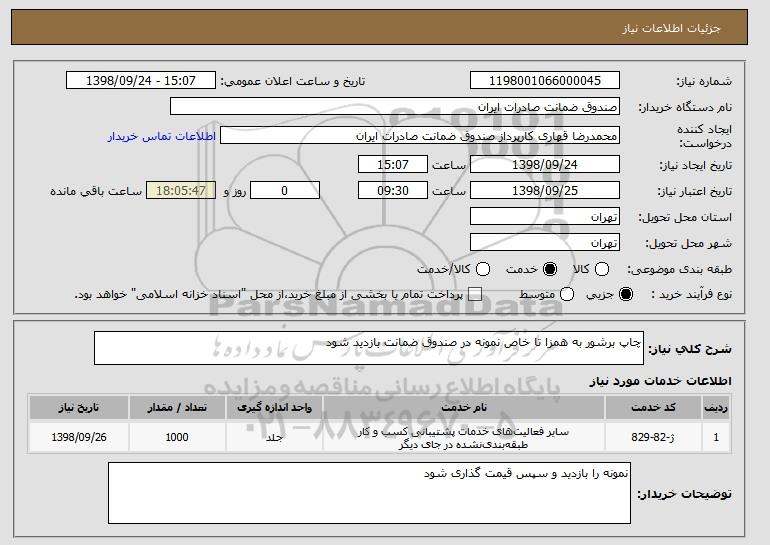This screenshot has height=545, width=770.
Task: Click the ساعت باقی مانده label
Action: [96, 191]
